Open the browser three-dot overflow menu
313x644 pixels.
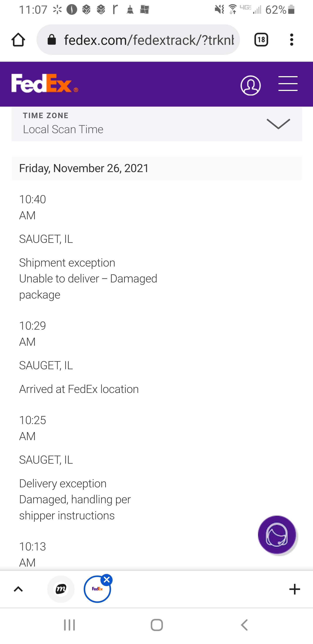tap(291, 40)
